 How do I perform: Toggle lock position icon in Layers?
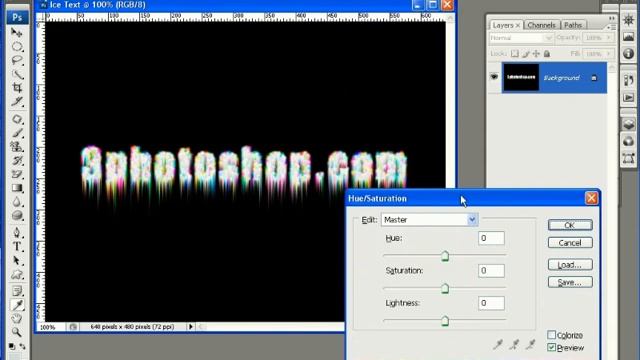[x=536, y=54]
